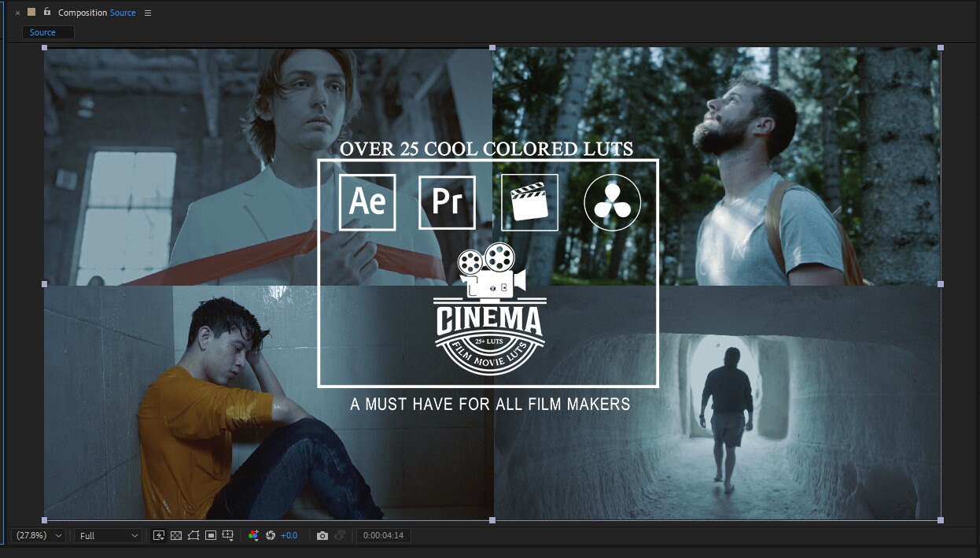Unlock the Composition viewer lock

[47, 13]
